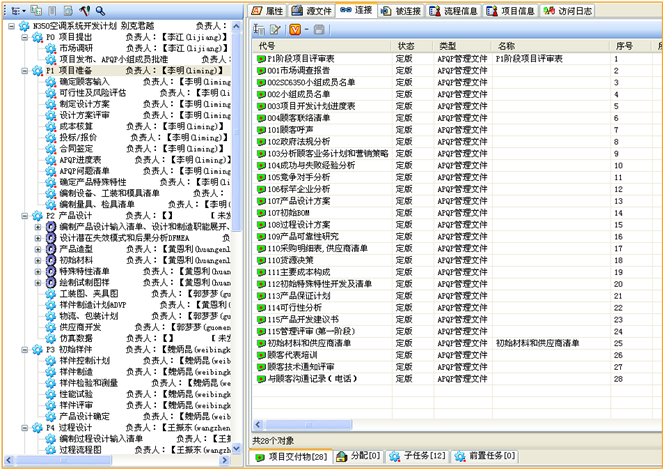Sort by the 名称 column header
The height and width of the screenshot is (470, 664).
click(x=551, y=46)
